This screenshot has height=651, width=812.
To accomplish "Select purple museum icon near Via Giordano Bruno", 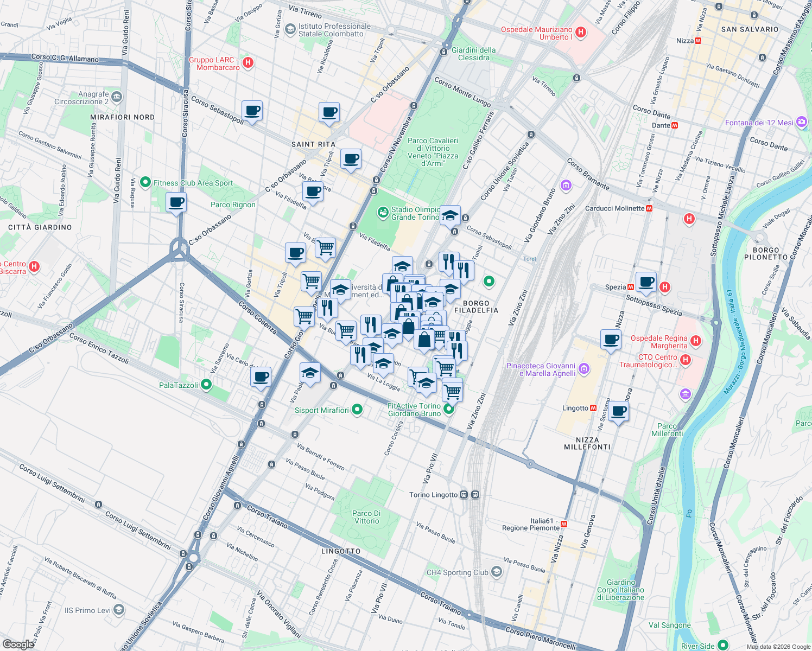I will (x=566, y=186).
